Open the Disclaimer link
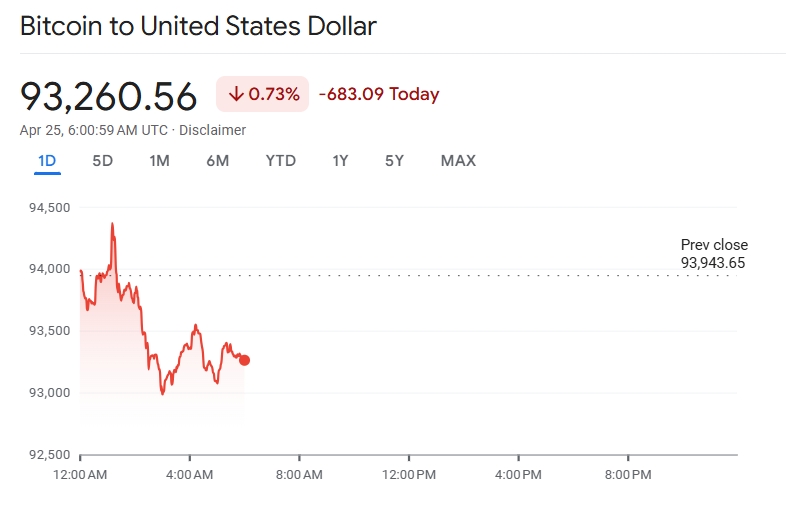 [x=212, y=130]
